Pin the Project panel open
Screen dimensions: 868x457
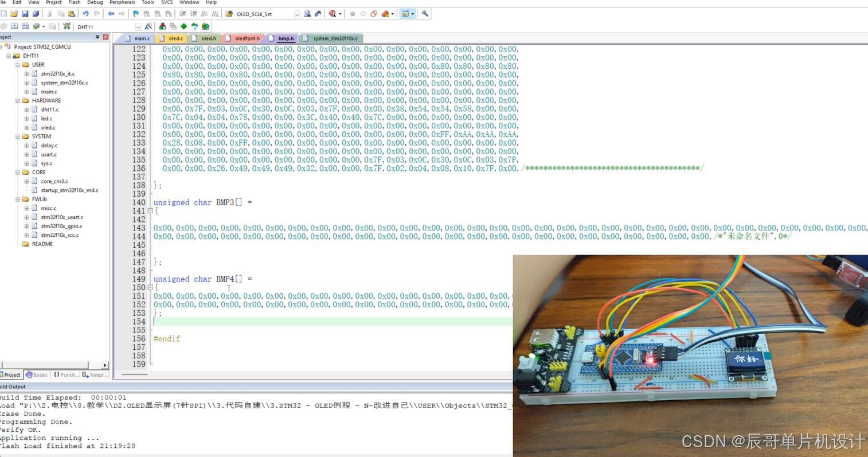point(97,37)
